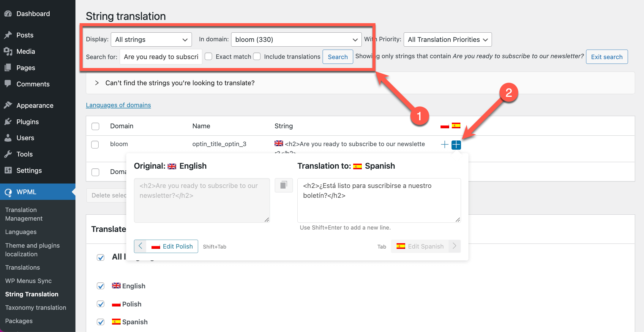Click the Media library icon

8,51
